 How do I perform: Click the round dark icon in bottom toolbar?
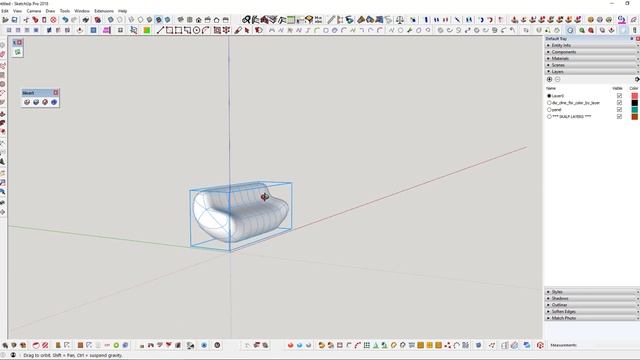[x=217, y=345]
